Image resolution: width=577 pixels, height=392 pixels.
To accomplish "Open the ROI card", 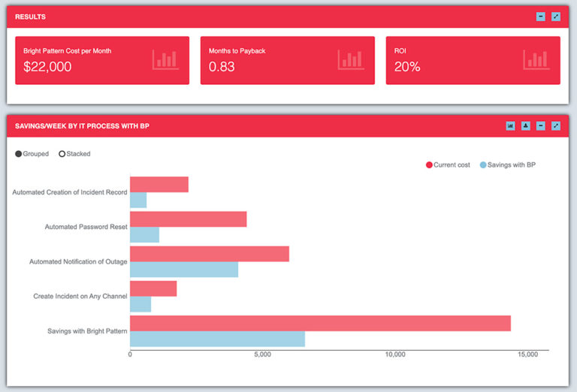I will [x=473, y=60].
